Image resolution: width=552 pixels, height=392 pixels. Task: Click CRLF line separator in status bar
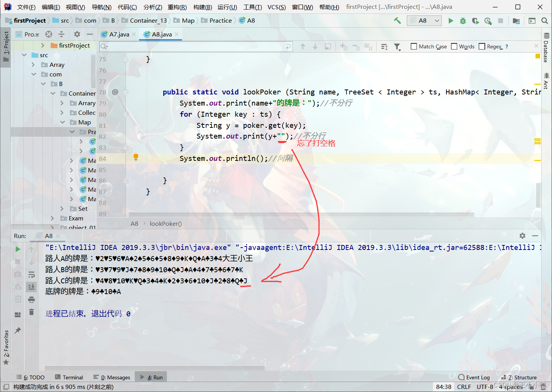(464, 387)
